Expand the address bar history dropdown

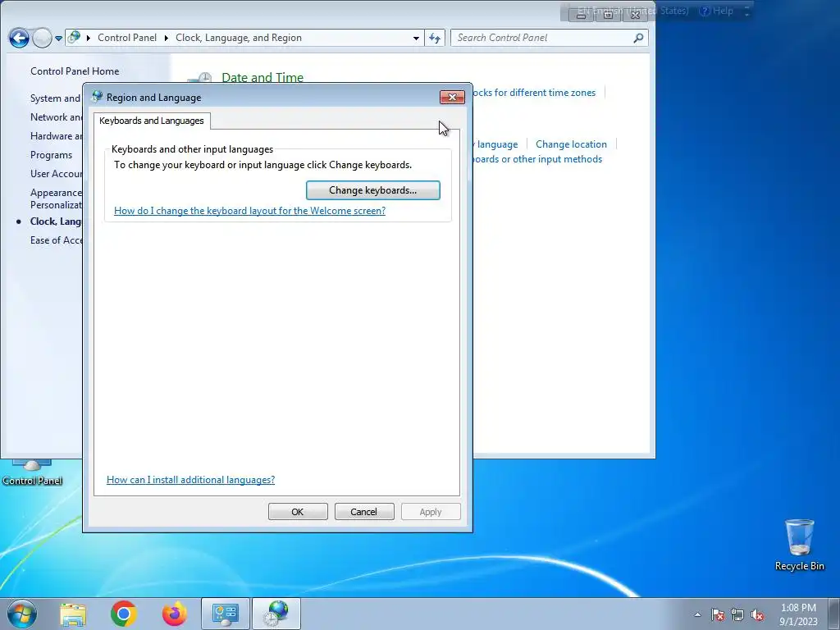pos(416,38)
